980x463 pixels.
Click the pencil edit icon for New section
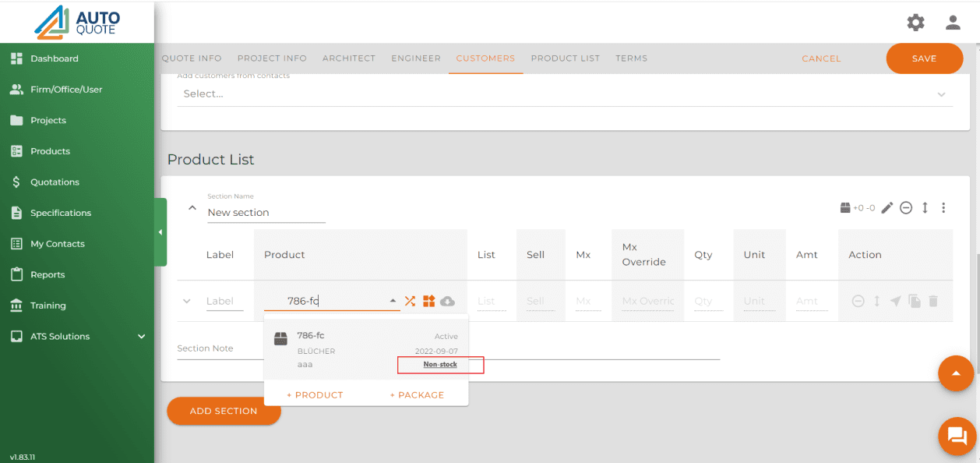tap(887, 208)
